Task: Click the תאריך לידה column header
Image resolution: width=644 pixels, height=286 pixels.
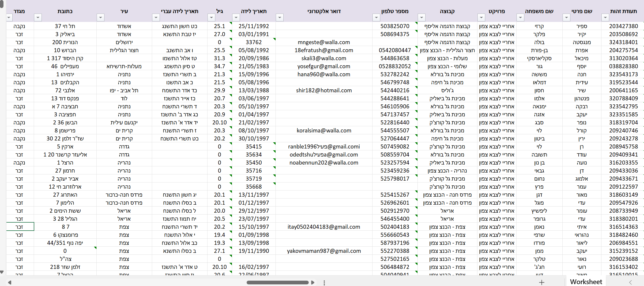Action: 254,11
